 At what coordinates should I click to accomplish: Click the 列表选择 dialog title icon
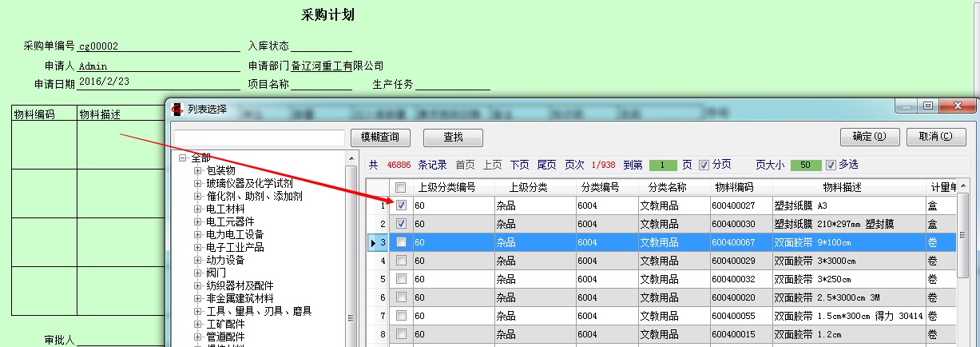177,109
